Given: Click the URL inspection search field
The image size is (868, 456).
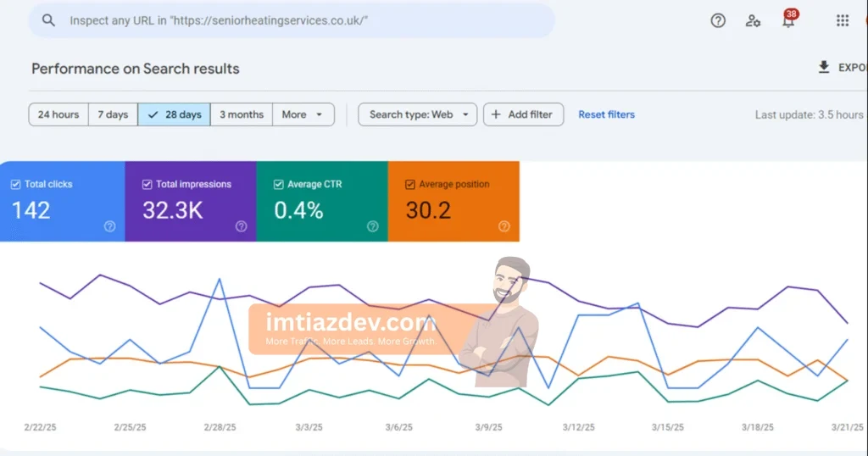Looking at the screenshot, I should [297, 20].
